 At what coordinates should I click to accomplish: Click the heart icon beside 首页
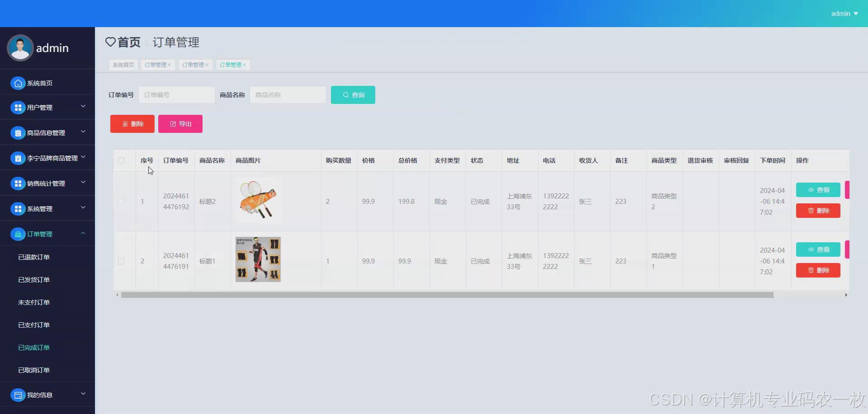(110, 42)
